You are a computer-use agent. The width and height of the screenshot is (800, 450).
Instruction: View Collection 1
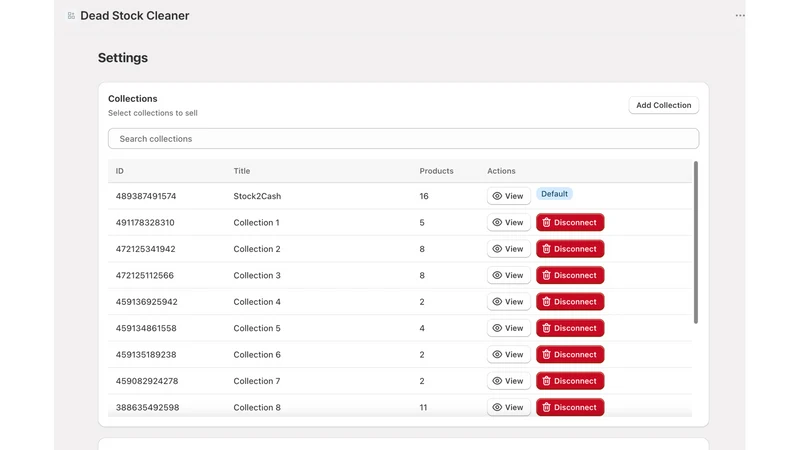click(508, 222)
